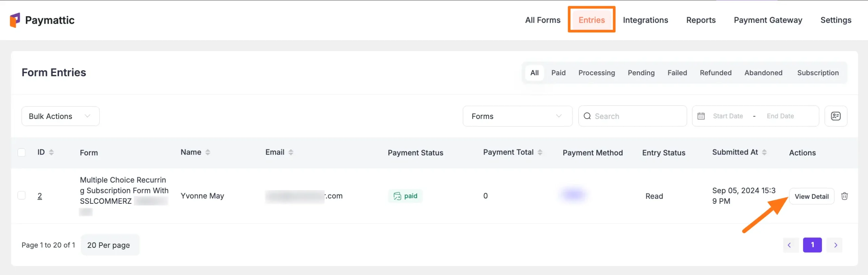Click the contact card icon beside date filters
This screenshot has width=868, height=275.
pos(836,116)
